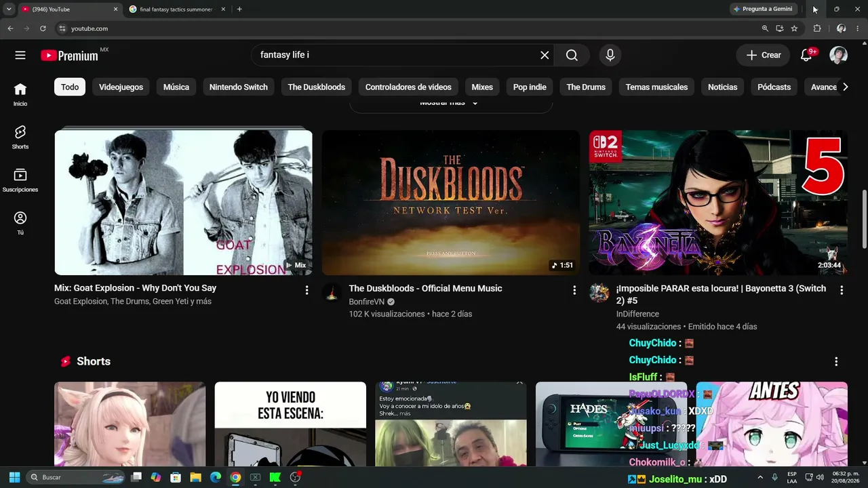Viewport: 868px width, 488px height.
Task: Open options for The Duskbloods video
Action: 574,290
